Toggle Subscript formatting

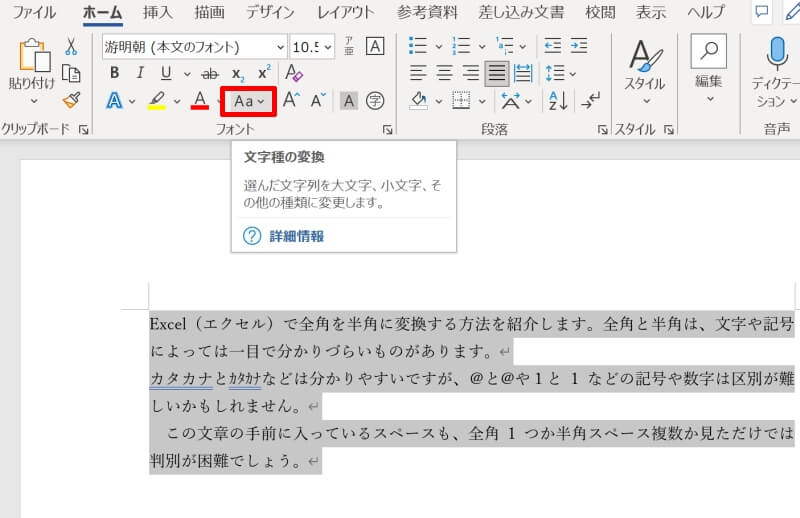[x=238, y=74]
